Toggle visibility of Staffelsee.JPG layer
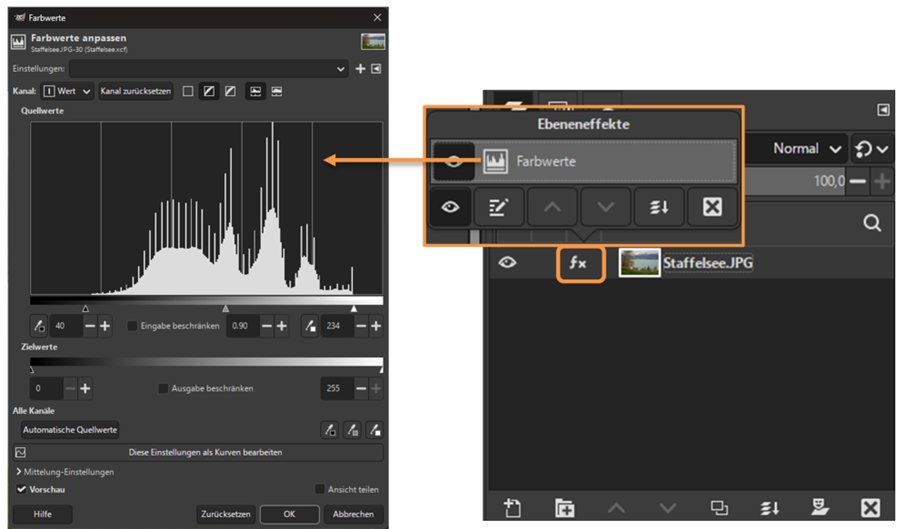This screenshot has height=529, width=898. (508, 264)
